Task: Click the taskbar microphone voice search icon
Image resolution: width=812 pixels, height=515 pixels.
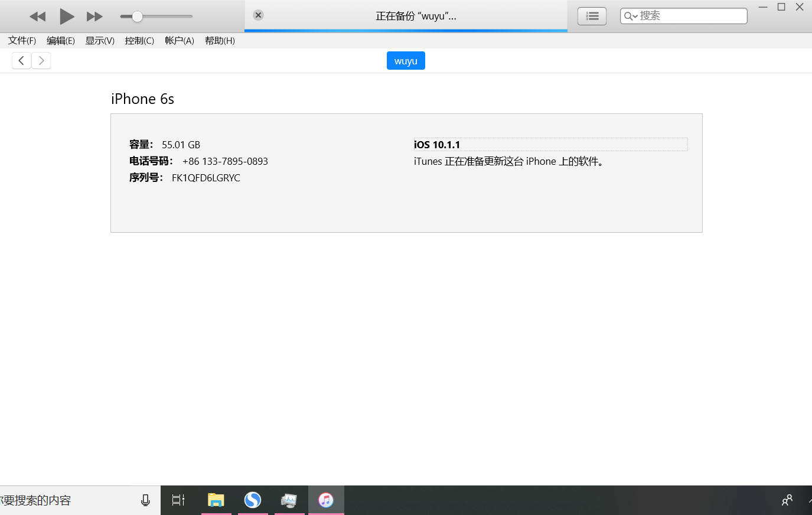Action: click(x=145, y=500)
